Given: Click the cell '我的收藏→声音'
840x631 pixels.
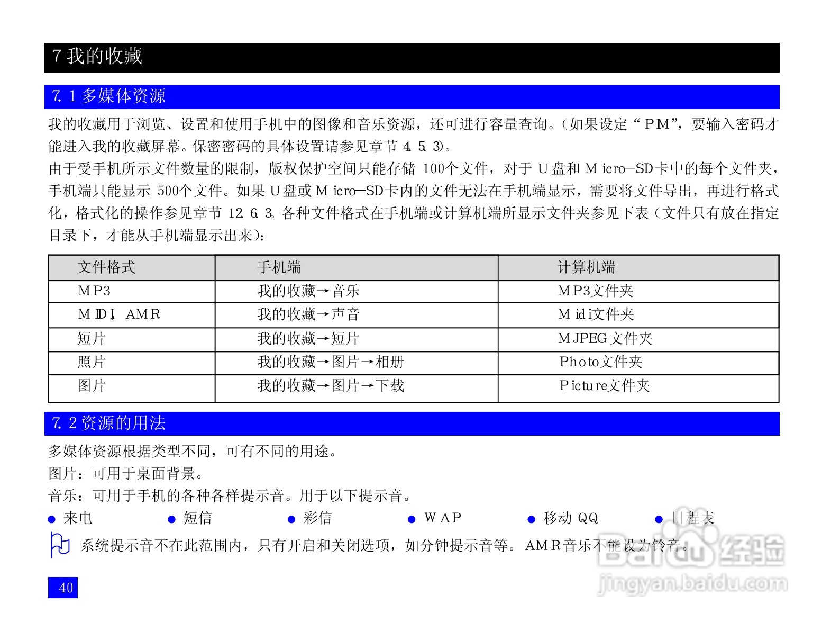Looking at the screenshot, I should [308, 314].
